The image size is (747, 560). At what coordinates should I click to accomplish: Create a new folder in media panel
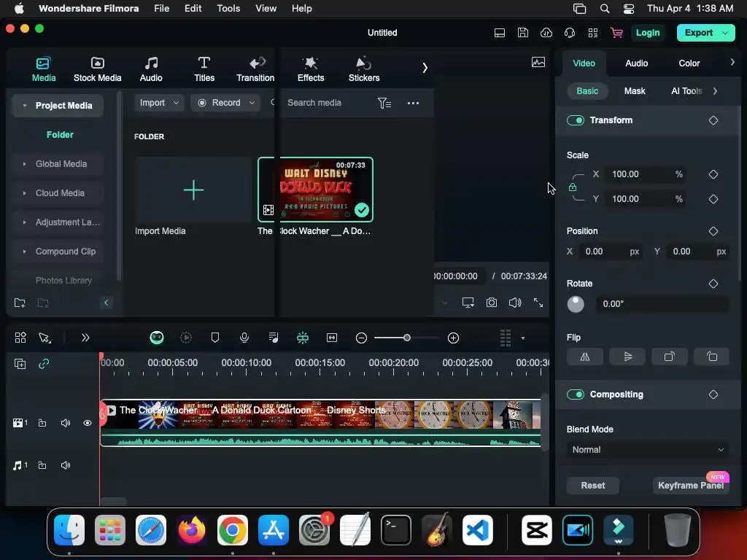20,303
